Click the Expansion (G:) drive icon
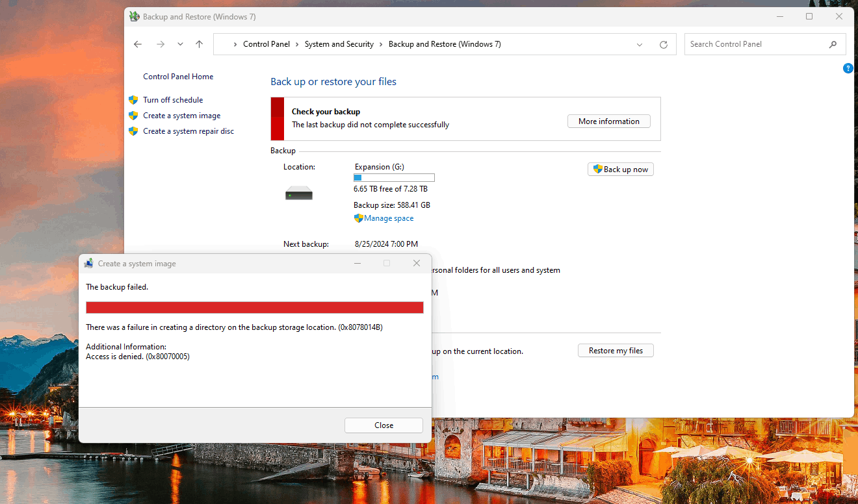Viewport: 858px width, 504px height. [x=299, y=193]
